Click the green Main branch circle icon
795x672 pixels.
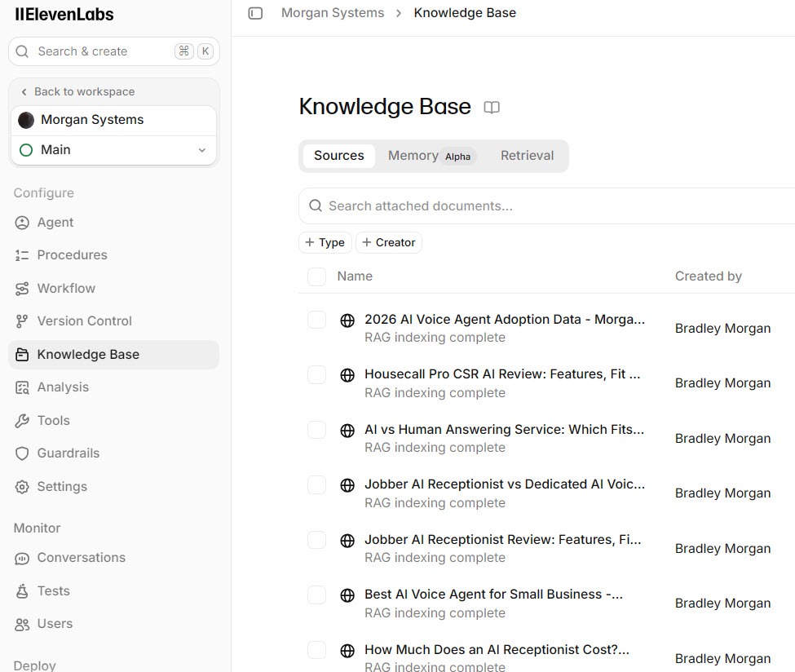click(26, 150)
